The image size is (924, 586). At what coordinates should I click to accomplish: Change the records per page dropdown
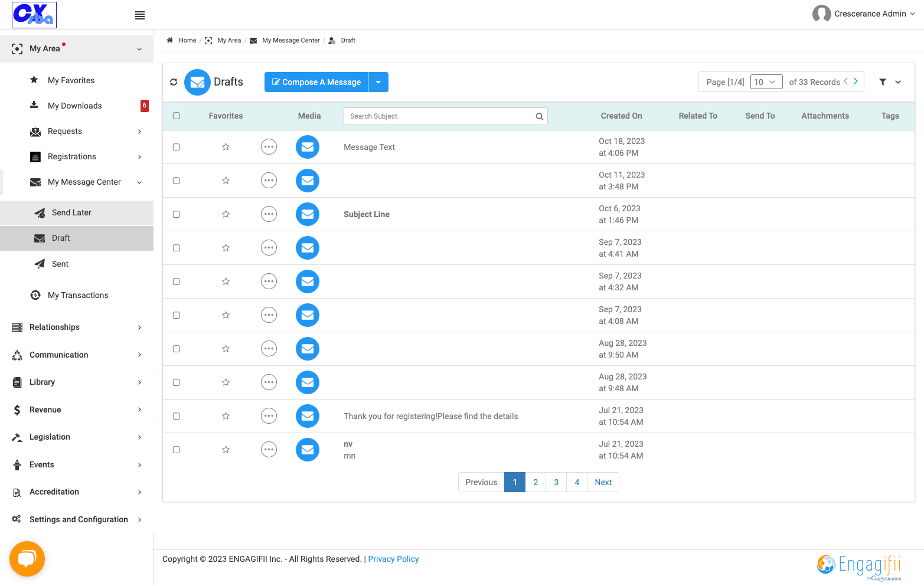[x=766, y=82]
